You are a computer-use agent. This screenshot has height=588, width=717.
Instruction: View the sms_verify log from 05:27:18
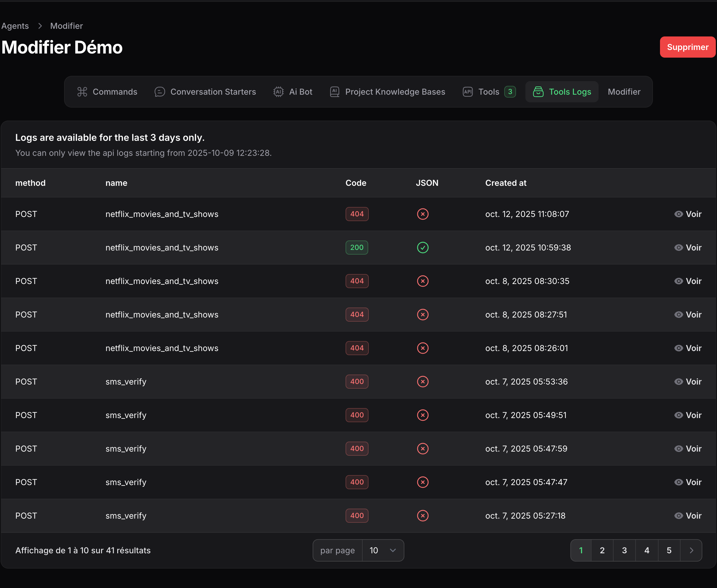click(688, 515)
